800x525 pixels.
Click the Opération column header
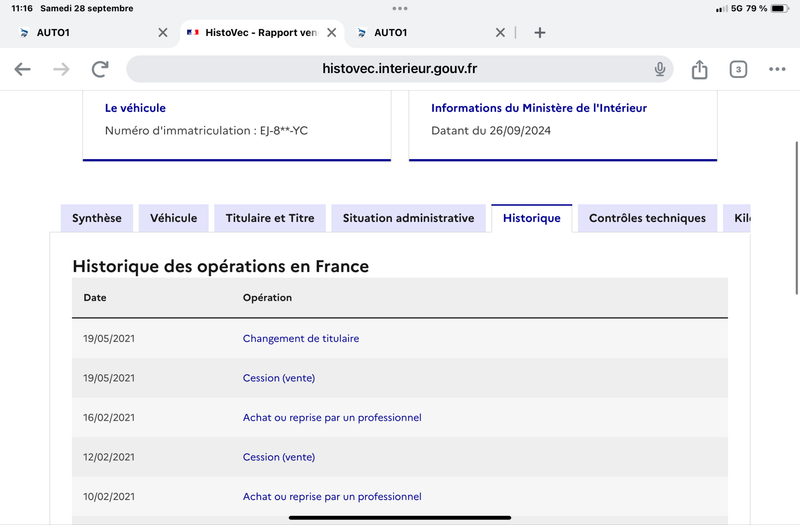coord(267,297)
